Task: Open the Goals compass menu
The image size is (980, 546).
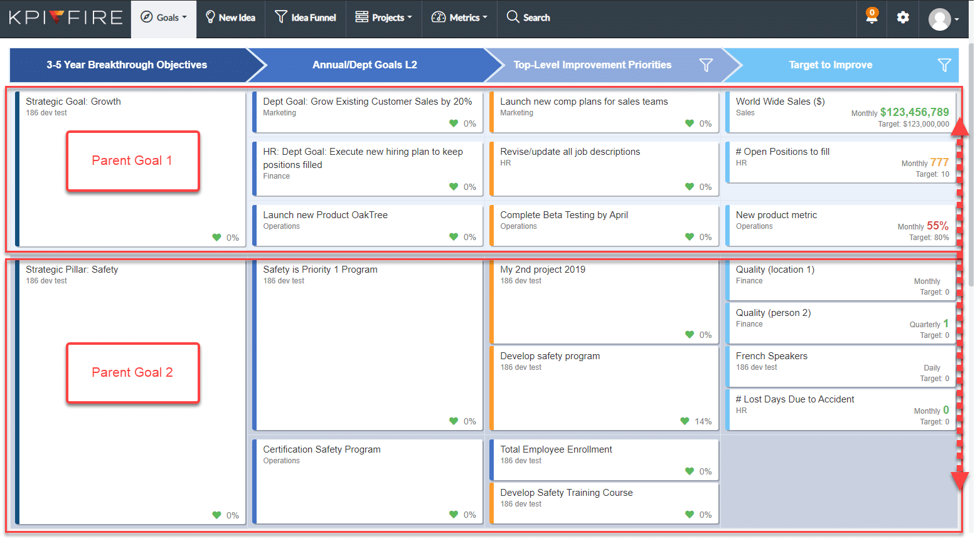Action: click(164, 18)
